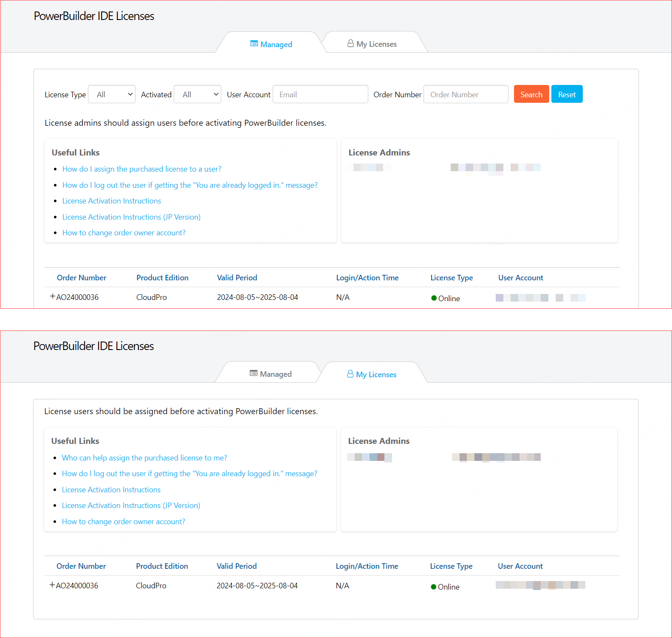Expand order AO24000036 plus icon in bottom table
This screenshot has width=672, height=638.
(52, 585)
